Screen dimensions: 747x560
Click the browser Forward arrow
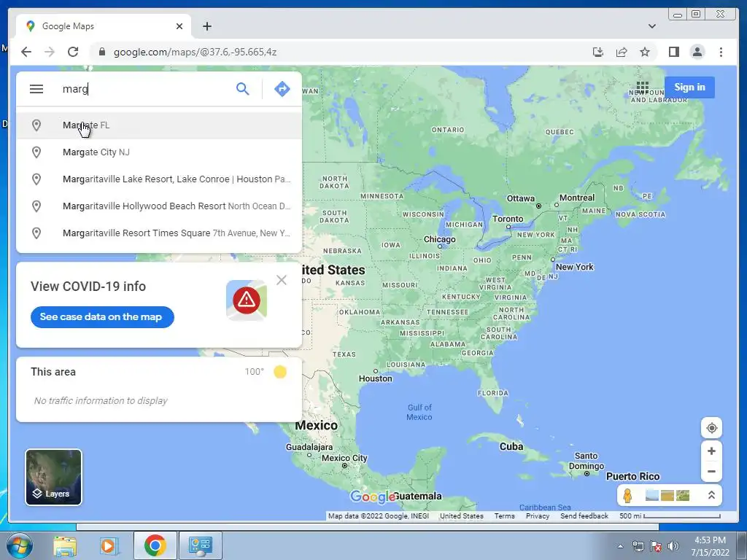click(x=50, y=52)
